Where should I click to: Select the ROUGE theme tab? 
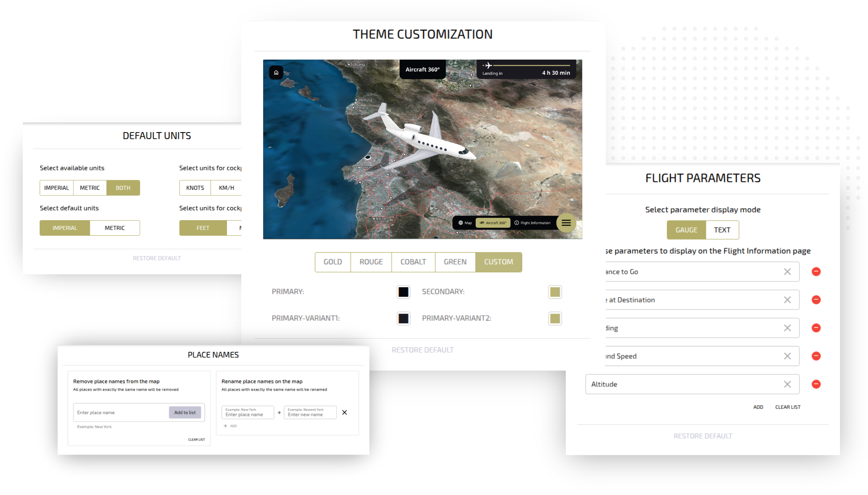(371, 262)
